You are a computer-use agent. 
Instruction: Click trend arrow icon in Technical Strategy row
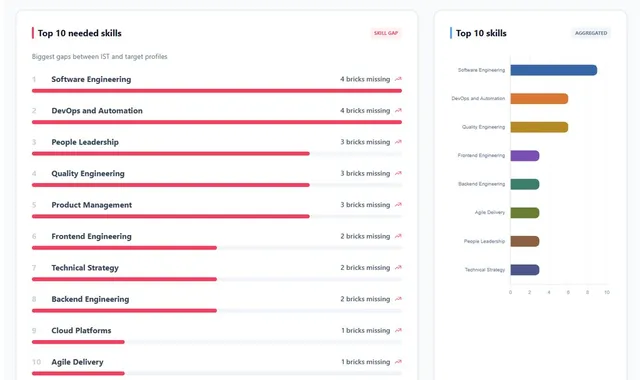[398, 267]
